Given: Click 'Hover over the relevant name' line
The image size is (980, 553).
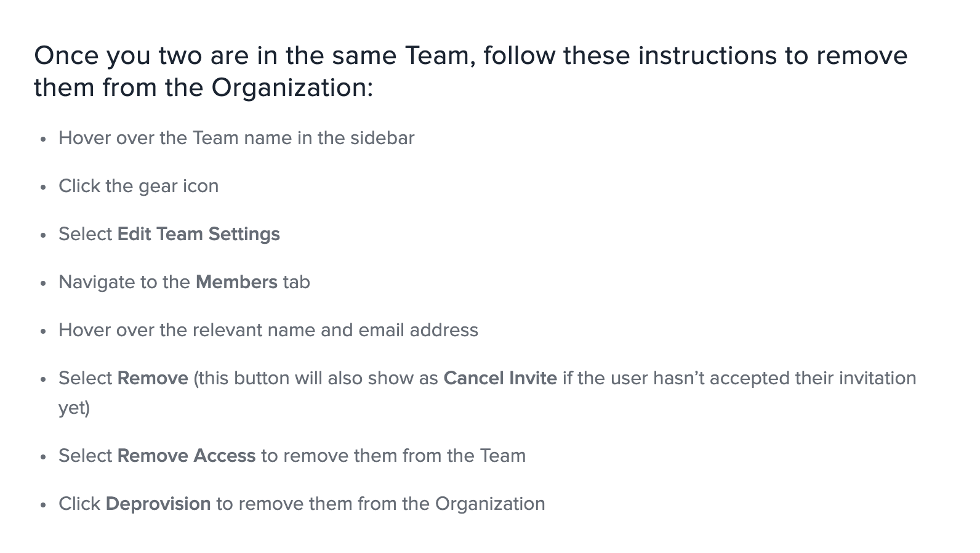Looking at the screenshot, I should tap(268, 330).
